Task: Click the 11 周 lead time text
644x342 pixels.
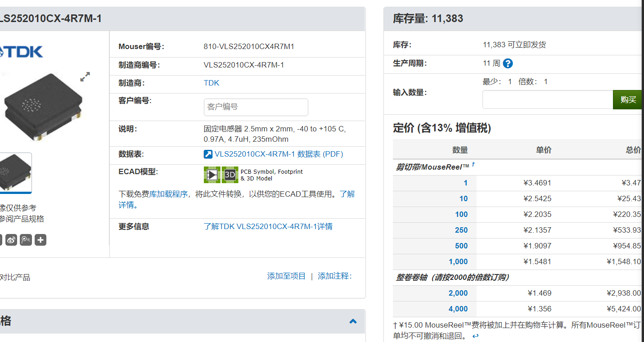Action: [x=491, y=63]
